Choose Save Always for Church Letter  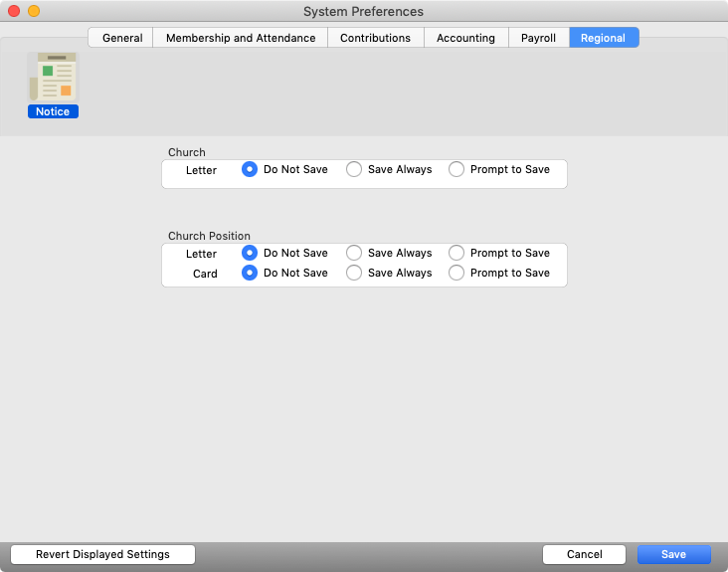354,170
